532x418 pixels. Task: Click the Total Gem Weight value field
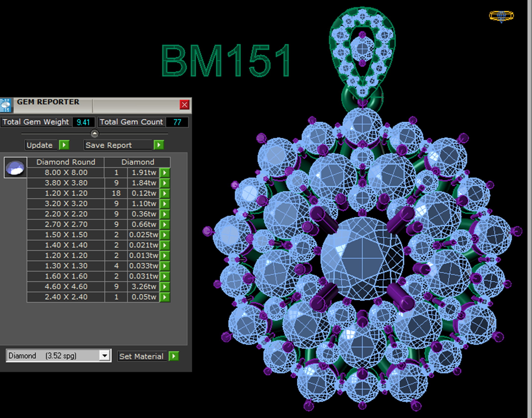83,122
